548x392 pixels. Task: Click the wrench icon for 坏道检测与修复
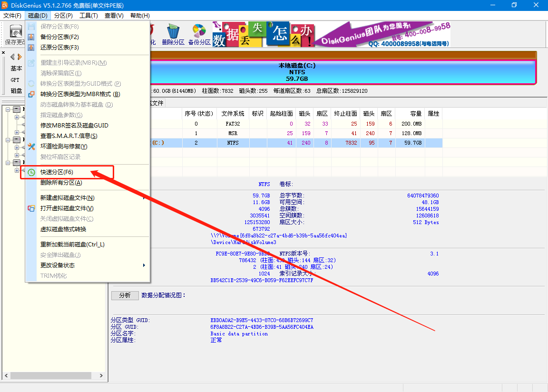point(31,147)
